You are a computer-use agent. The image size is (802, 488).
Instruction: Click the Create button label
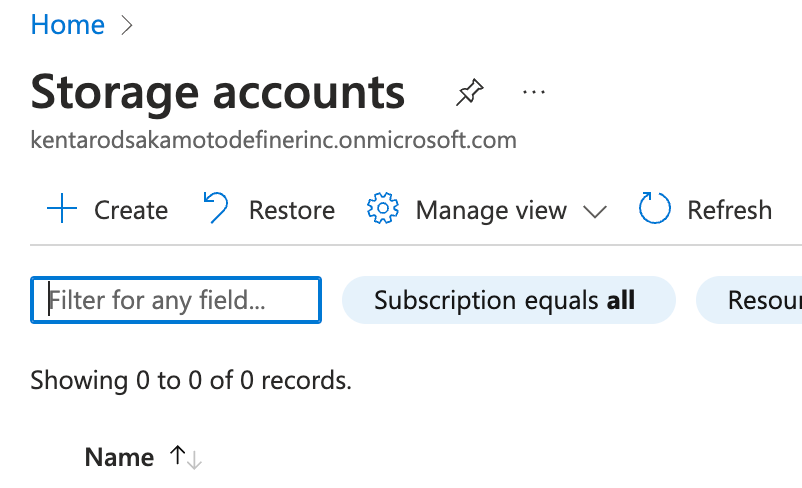131,210
